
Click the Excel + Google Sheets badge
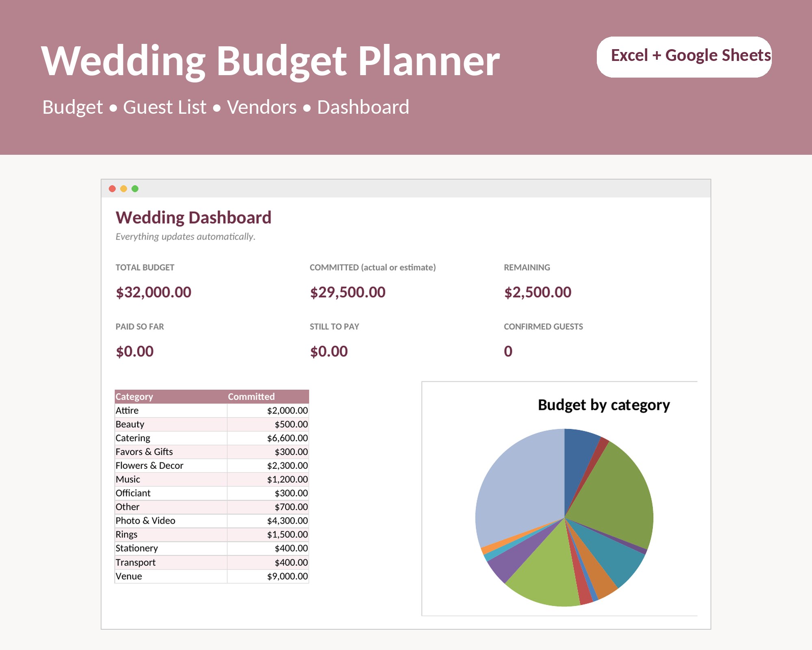[x=684, y=57]
